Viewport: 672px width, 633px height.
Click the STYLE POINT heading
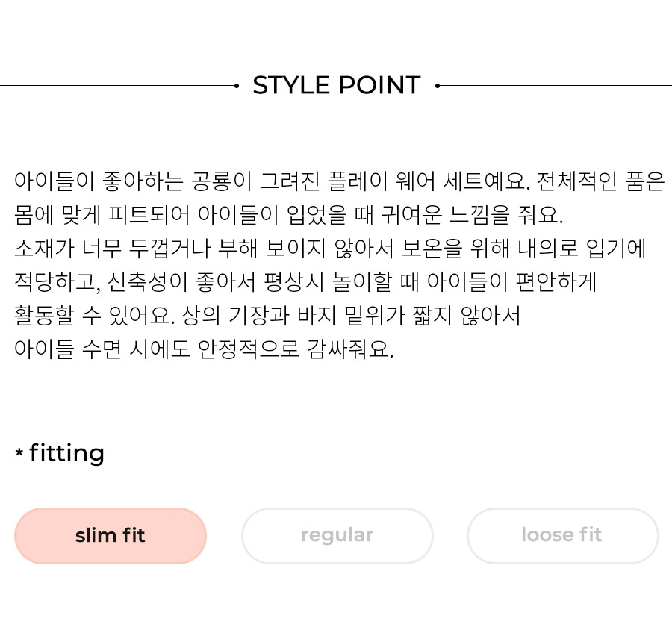pos(337,85)
